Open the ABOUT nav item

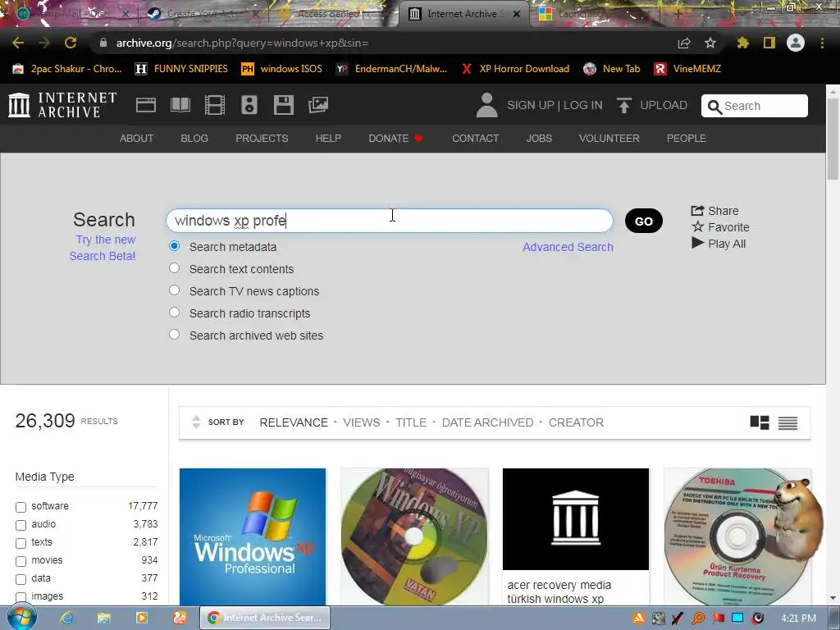coord(137,138)
